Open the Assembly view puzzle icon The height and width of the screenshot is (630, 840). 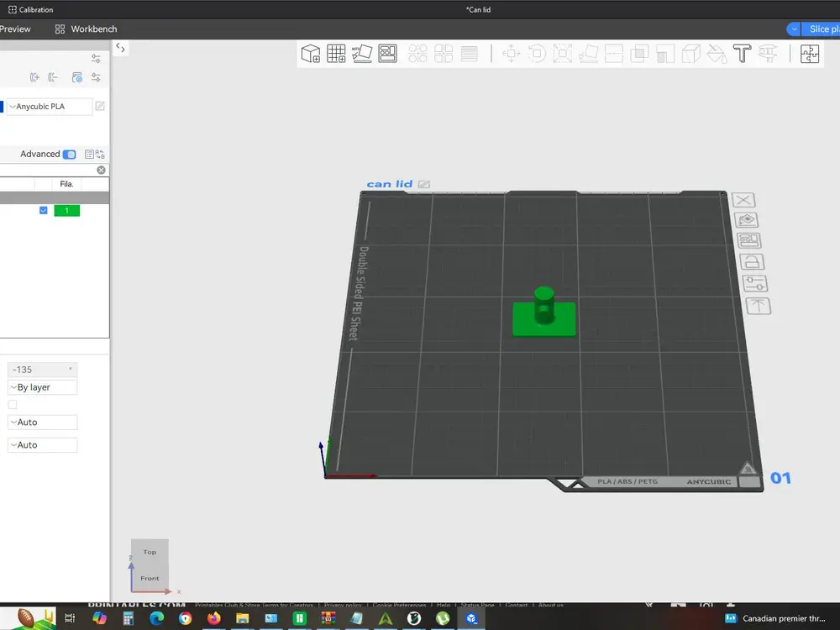810,54
